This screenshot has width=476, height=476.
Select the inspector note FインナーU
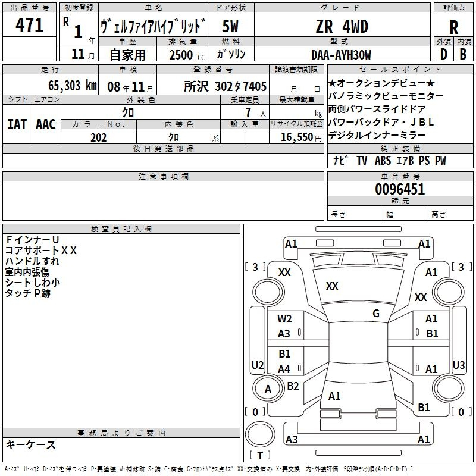click(x=32, y=240)
